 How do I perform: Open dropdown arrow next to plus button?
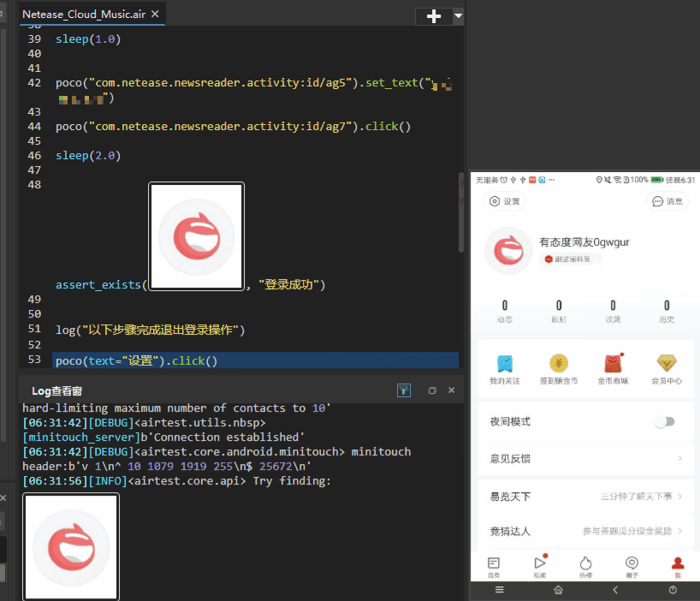(x=458, y=16)
